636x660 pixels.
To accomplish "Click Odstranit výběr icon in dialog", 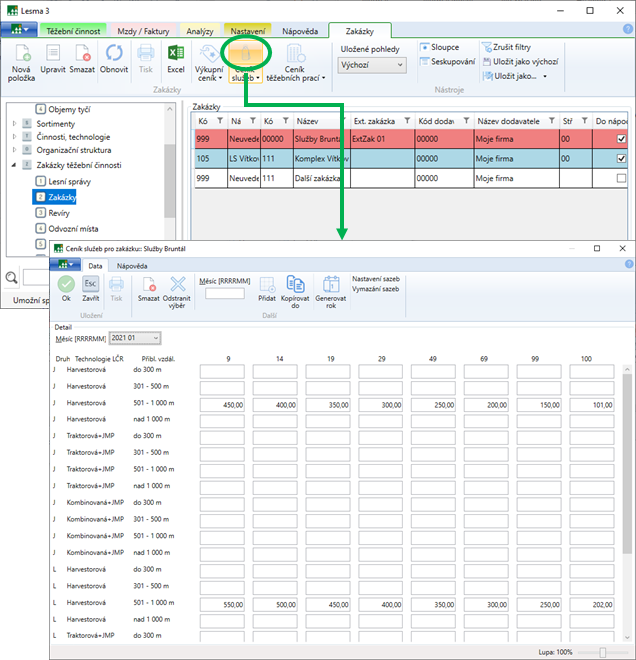I will pyautogui.click(x=177, y=284).
